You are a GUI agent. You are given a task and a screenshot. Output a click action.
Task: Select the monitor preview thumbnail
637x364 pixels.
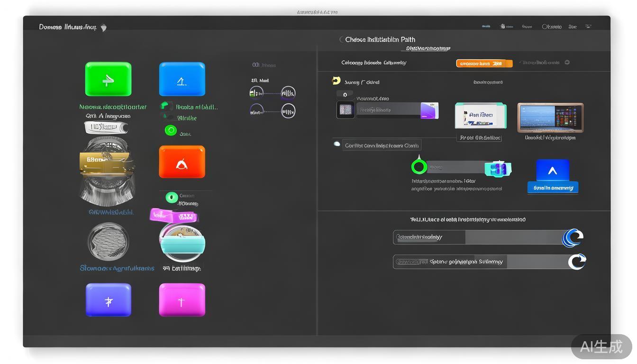tap(550, 118)
